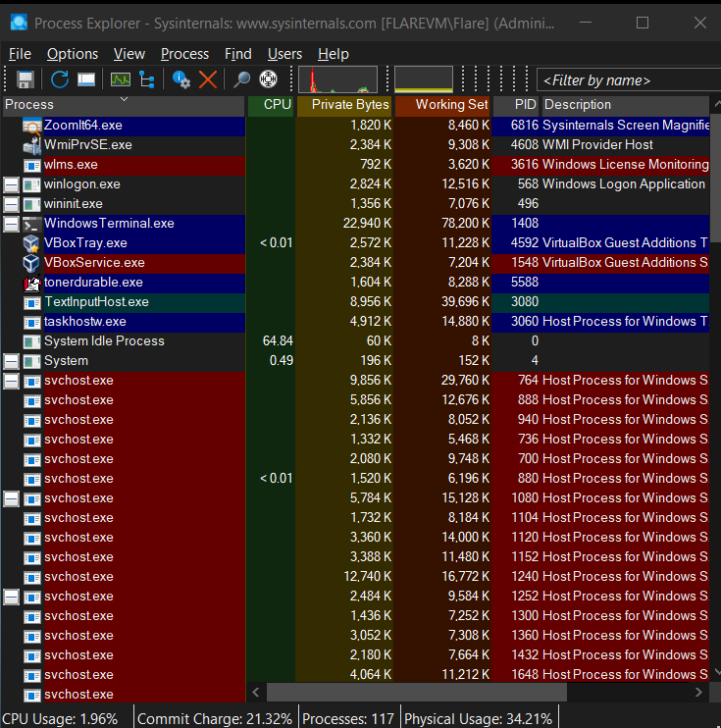Click the horizontal scrollbar left arrow
Screen dimensions: 721x728
256,693
